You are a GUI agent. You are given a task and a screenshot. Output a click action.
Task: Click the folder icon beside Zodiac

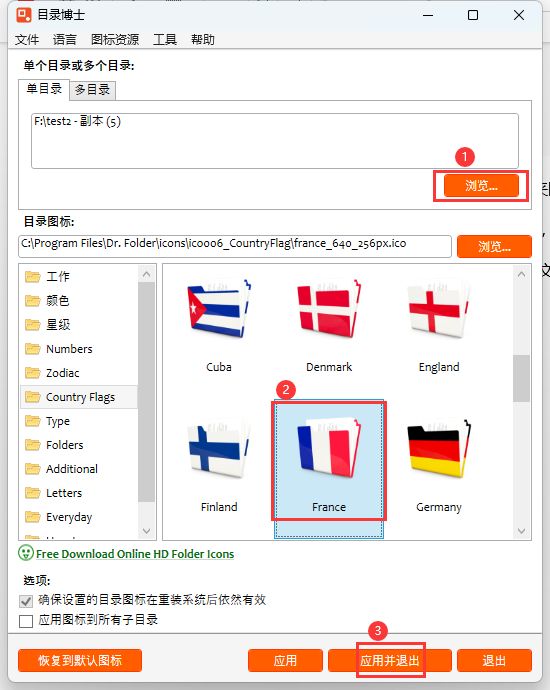33,373
